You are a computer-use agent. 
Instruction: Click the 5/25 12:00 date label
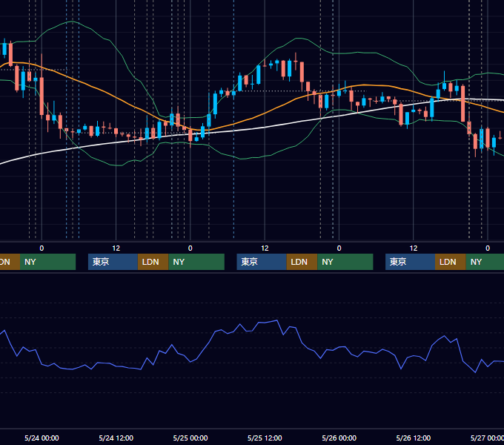tap(265, 438)
